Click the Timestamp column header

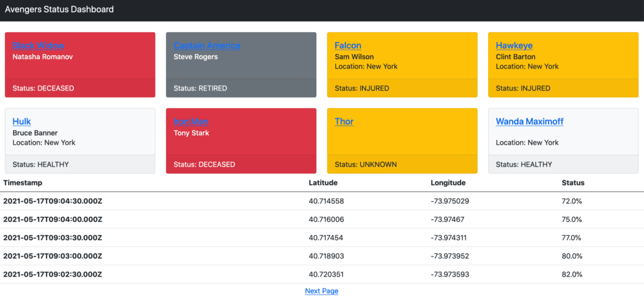pyautogui.click(x=23, y=183)
